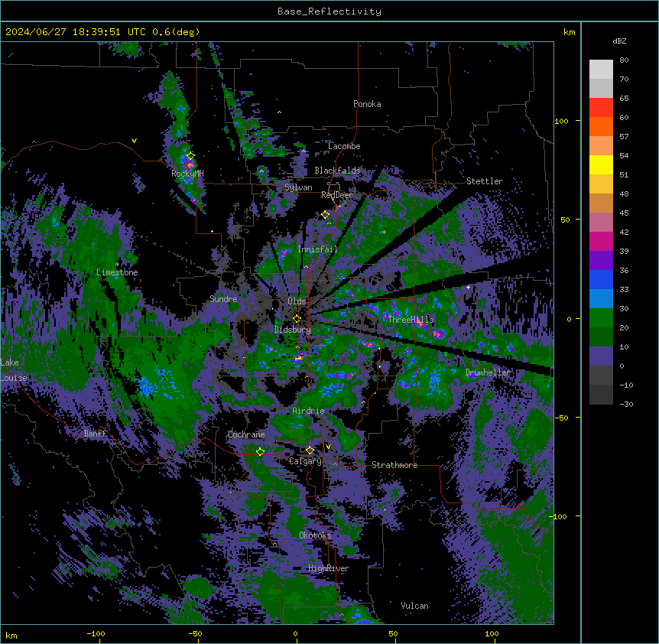Click the yellow diamond marker below Cochrane
The height and width of the screenshot is (644, 659).
pyautogui.click(x=260, y=451)
